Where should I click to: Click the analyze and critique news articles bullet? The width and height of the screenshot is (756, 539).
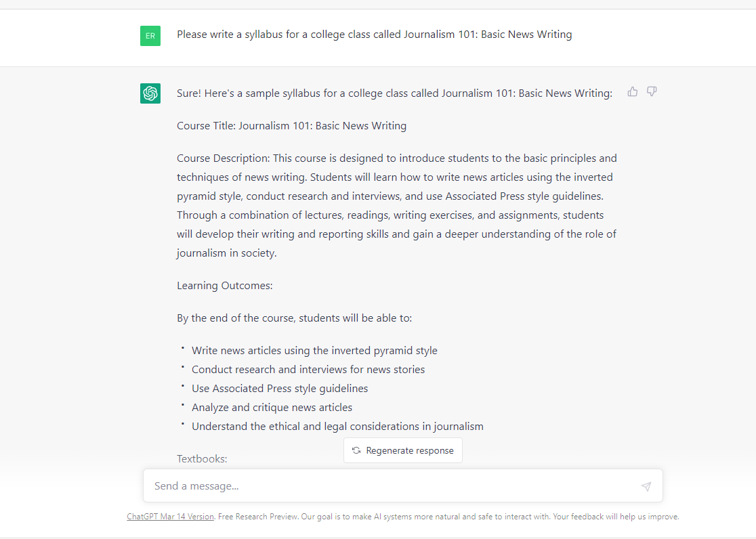pos(272,407)
